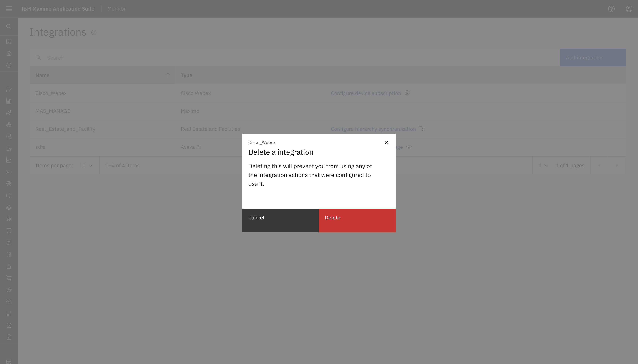This screenshot has width=638, height=364.
Task: Open the recent history clock icon
Action: [x=9, y=65]
